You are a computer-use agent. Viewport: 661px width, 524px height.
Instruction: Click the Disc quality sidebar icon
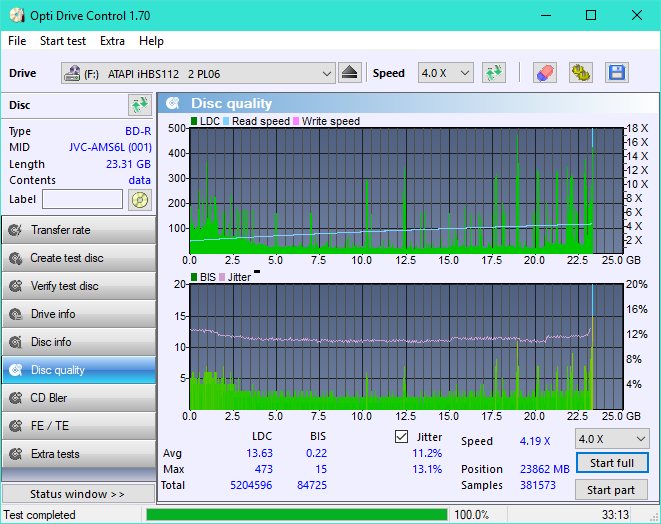[x=16, y=370]
